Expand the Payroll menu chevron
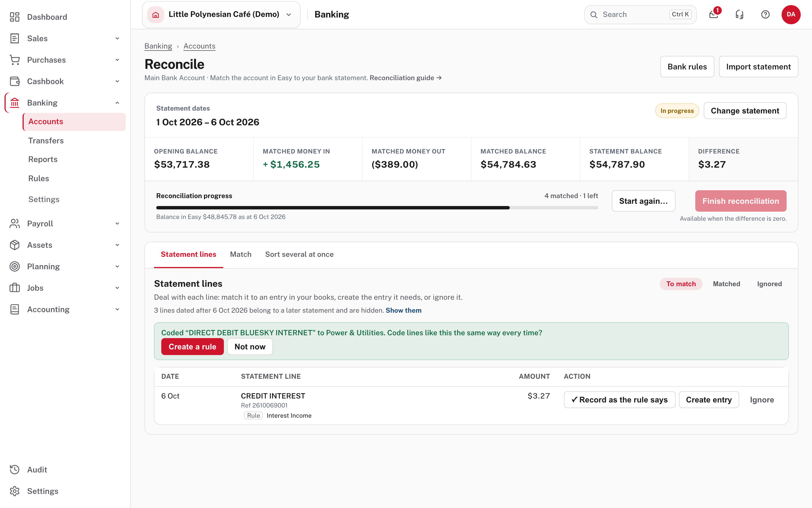 pyautogui.click(x=117, y=224)
